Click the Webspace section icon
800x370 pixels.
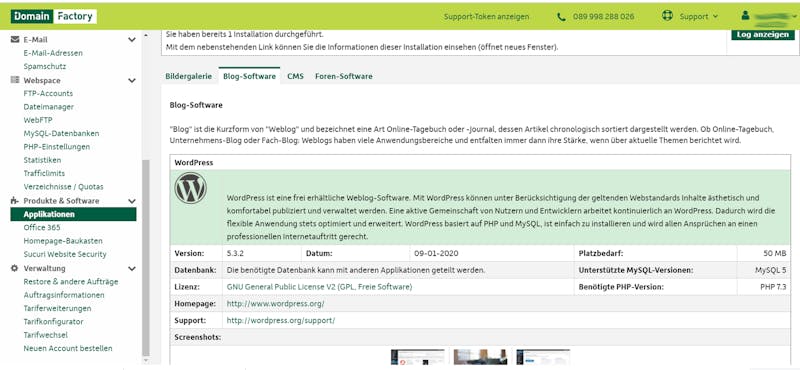pyautogui.click(x=15, y=80)
